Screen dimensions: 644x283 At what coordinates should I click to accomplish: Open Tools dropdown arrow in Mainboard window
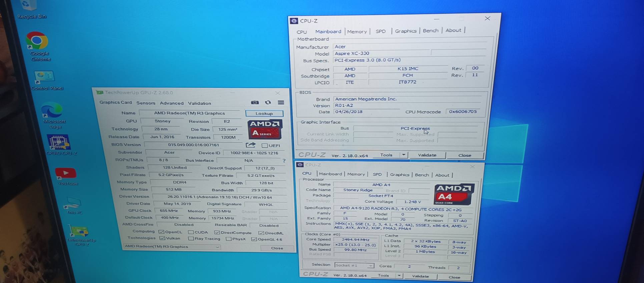pos(404,155)
